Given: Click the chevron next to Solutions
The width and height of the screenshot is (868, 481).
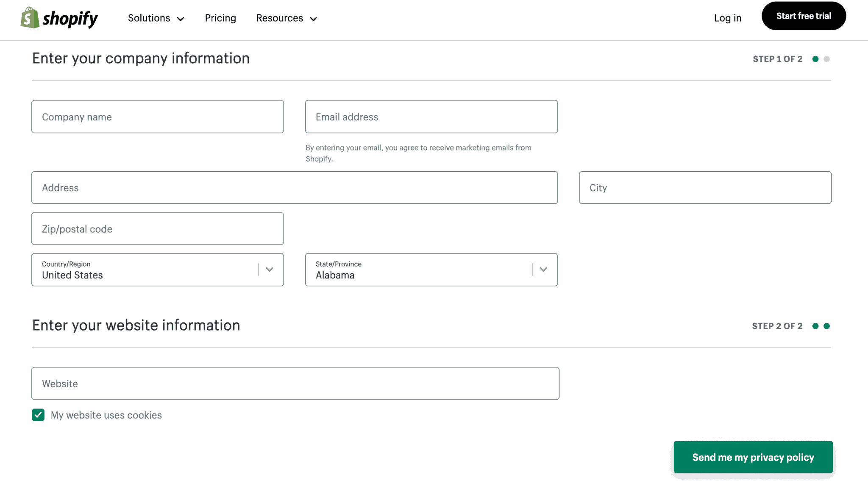Looking at the screenshot, I should click(x=181, y=19).
